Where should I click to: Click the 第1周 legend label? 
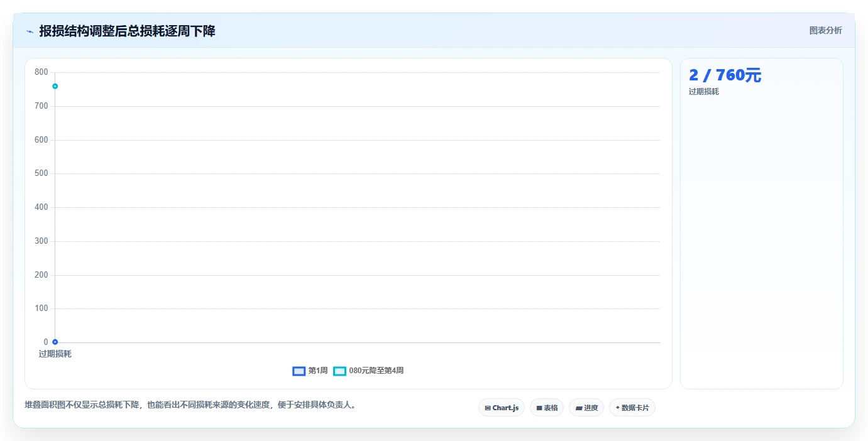pyautogui.click(x=318, y=371)
